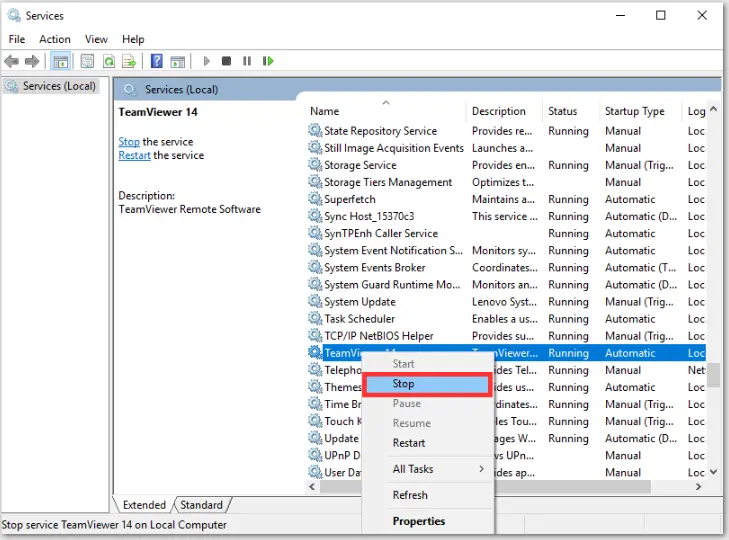Click the green Refresh toolbar icon
Image resolution: width=729 pixels, height=540 pixels.
(109, 61)
